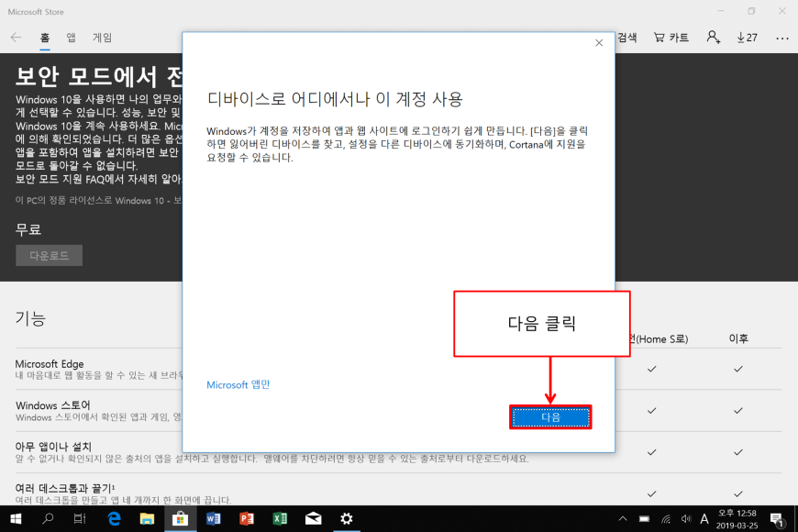This screenshot has height=532, width=798.
Task: Click the '보안 모드에서 전' page title
Action: (x=99, y=76)
